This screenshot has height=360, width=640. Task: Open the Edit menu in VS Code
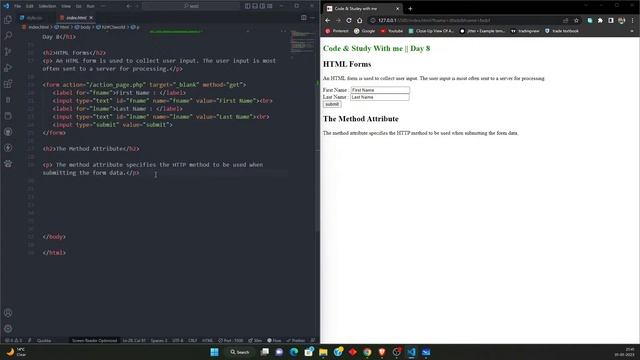point(30,6)
